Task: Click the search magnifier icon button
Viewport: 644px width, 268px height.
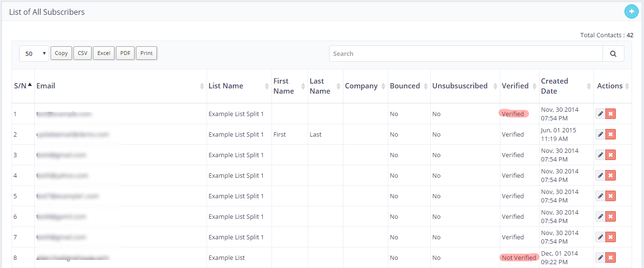Action: 613,54
